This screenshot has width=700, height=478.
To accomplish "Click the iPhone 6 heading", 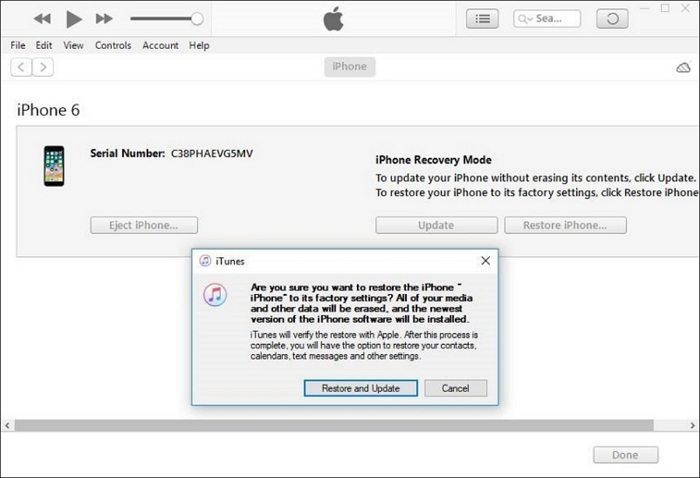I will [48, 110].
